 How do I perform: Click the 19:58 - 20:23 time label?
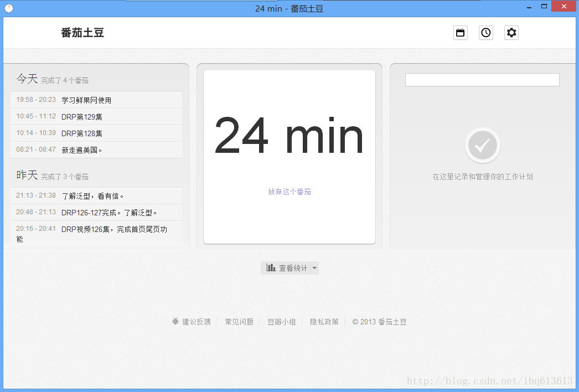pos(36,100)
